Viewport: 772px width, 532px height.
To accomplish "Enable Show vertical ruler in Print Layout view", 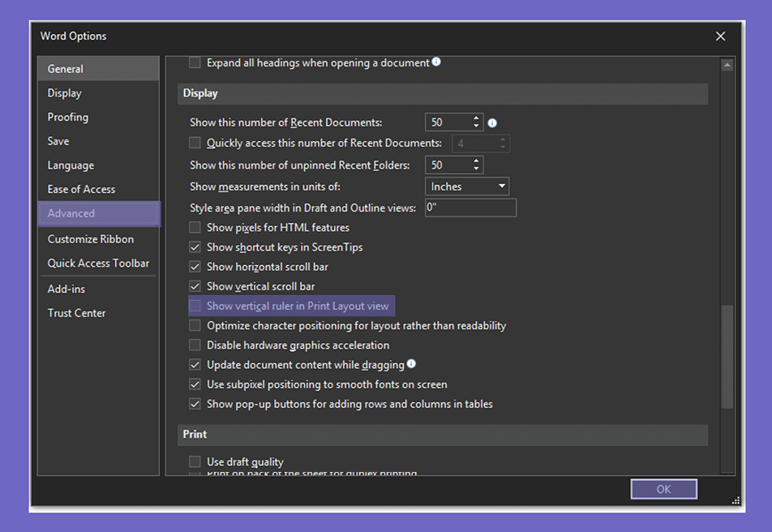I will [x=195, y=306].
